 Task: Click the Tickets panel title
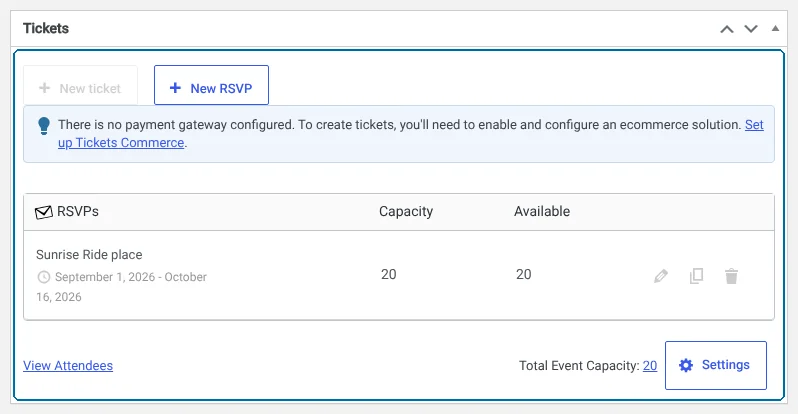click(46, 29)
